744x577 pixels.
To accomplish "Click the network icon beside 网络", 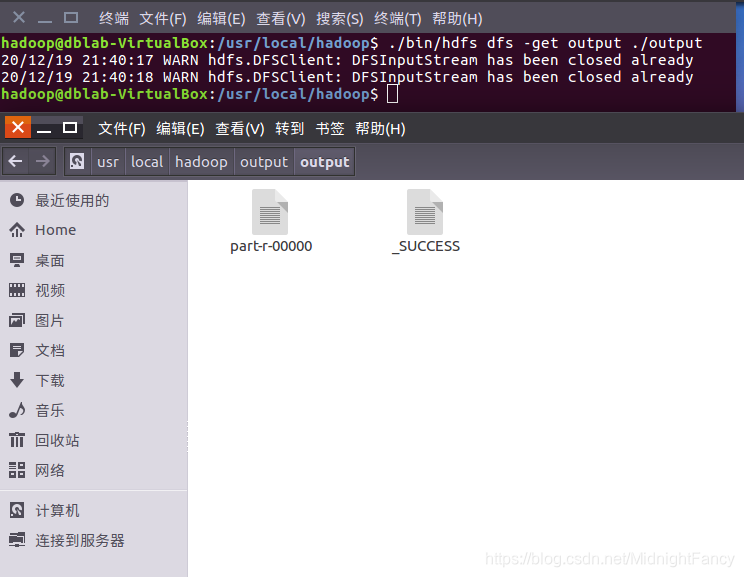I will point(17,470).
